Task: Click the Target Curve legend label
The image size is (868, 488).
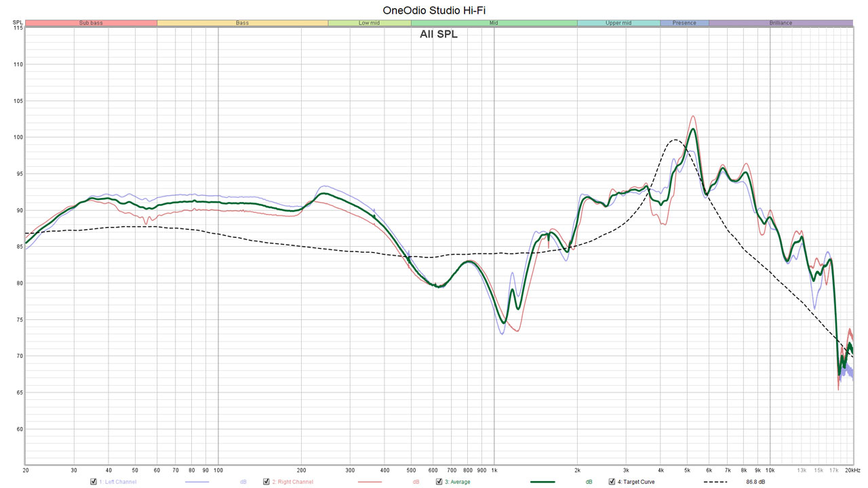Action: [x=636, y=482]
